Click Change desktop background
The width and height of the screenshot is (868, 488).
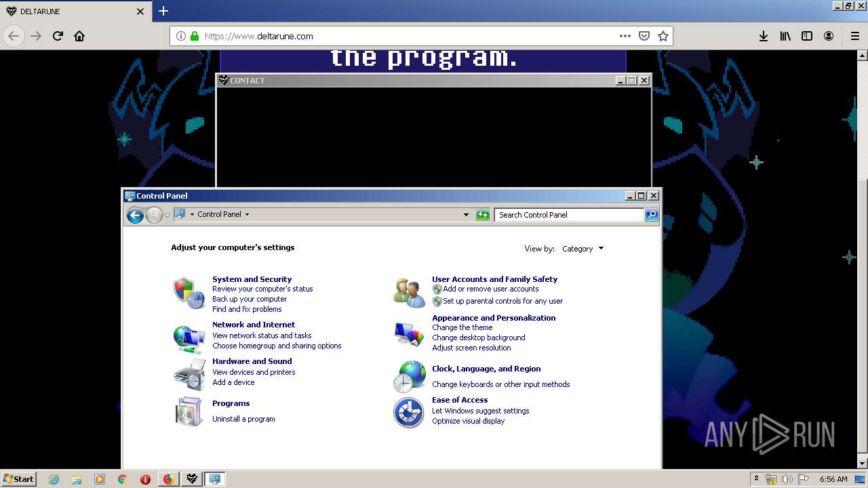479,338
